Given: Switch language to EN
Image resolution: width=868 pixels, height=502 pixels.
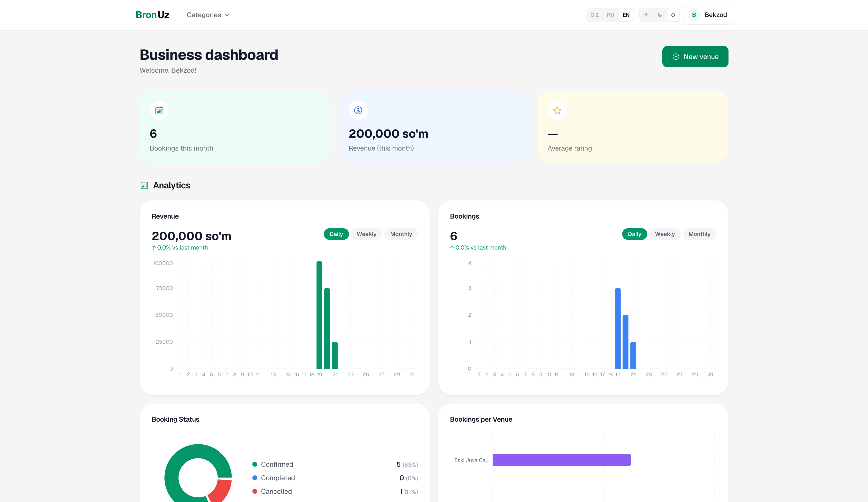Looking at the screenshot, I should [626, 15].
